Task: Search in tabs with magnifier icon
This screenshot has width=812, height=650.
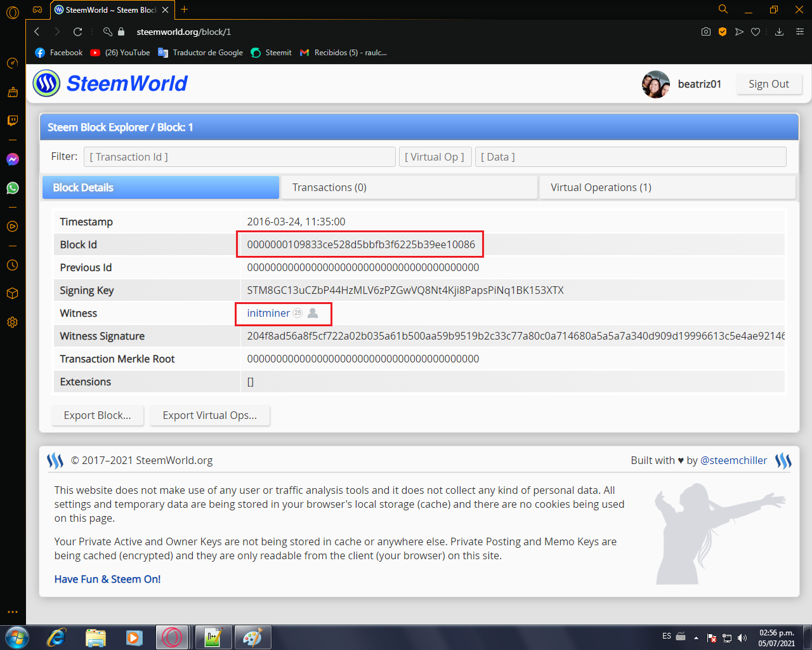Action: [x=723, y=10]
